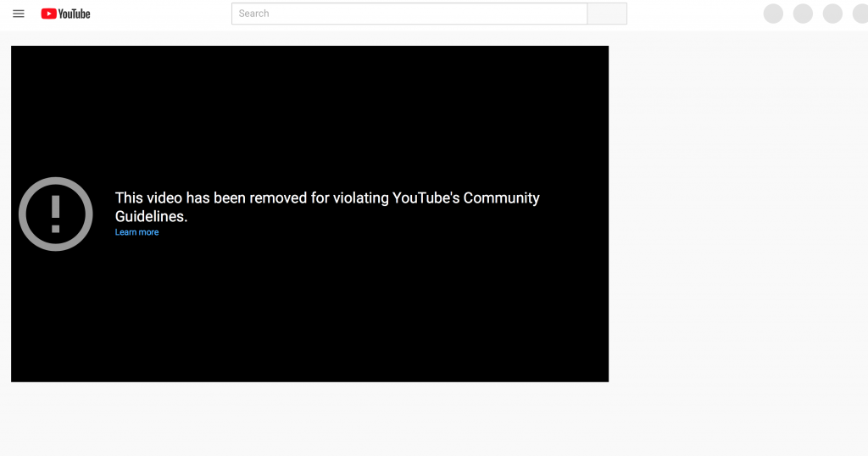Image resolution: width=868 pixels, height=456 pixels.
Task: Click the 'Community' word in the message
Action: (502, 198)
